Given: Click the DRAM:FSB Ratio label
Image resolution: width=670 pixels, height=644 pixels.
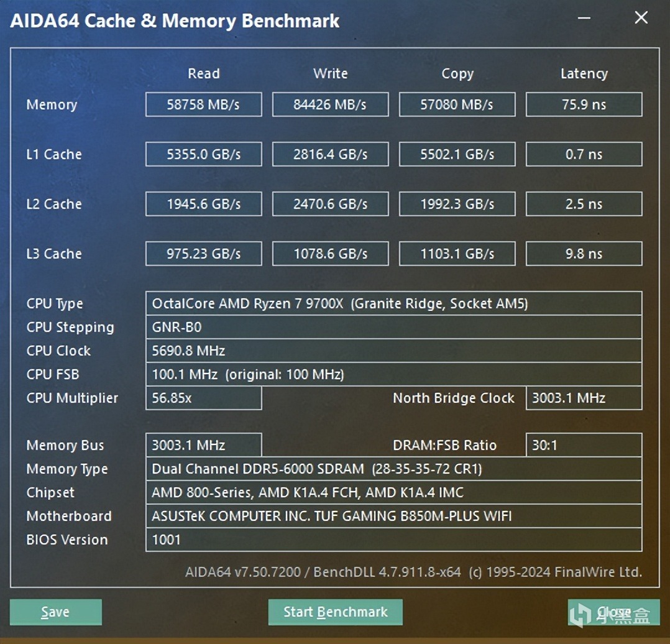Looking at the screenshot, I should click(444, 445).
